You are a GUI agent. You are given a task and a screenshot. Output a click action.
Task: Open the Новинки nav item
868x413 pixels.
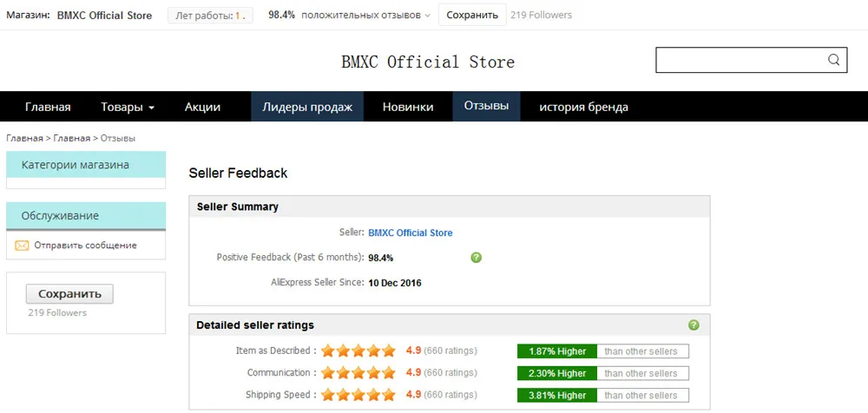click(x=408, y=107)
